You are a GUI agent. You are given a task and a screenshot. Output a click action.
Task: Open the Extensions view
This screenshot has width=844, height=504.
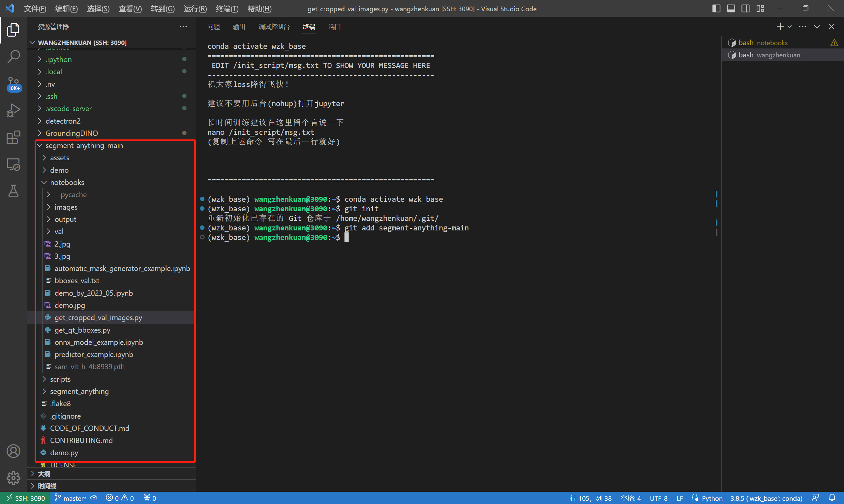tap(13, 137)
